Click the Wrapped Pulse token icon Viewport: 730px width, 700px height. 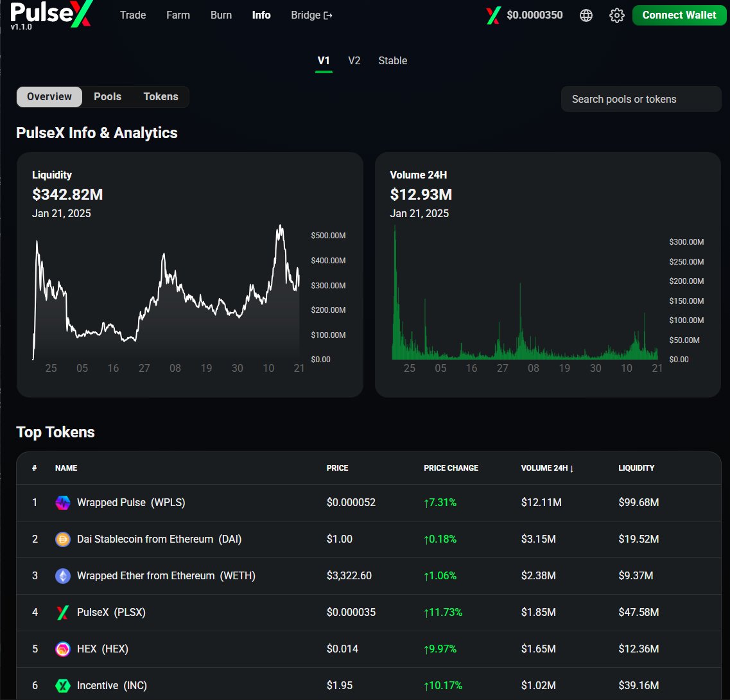click(63, 503)
